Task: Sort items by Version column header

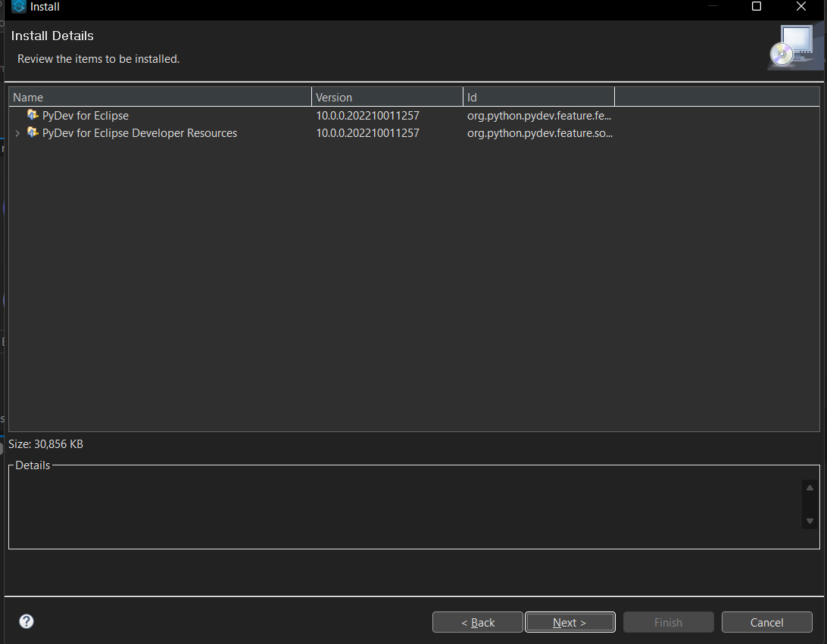Action: (387, 97)
